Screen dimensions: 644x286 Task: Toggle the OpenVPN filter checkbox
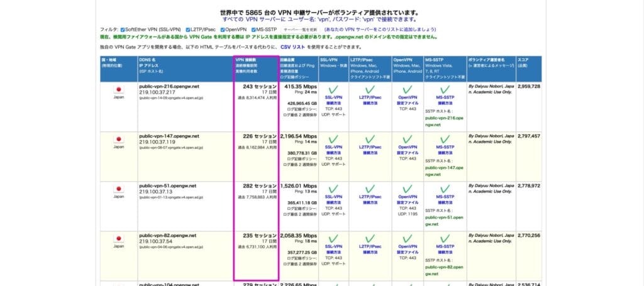click(223, 30)
